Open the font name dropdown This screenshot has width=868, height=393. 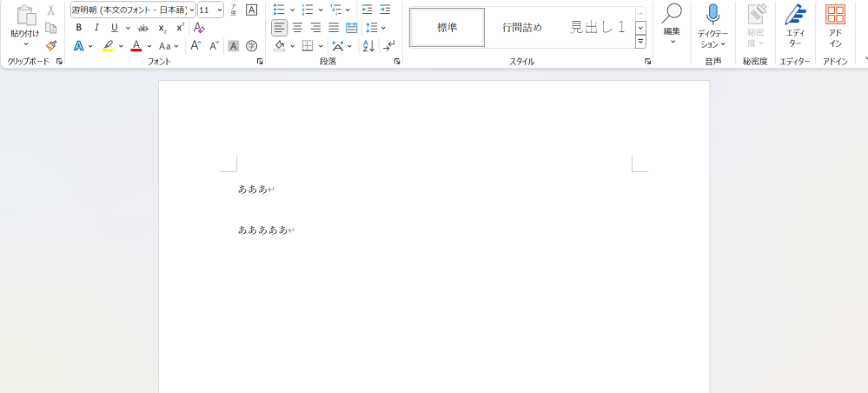(x=192, y=10)
